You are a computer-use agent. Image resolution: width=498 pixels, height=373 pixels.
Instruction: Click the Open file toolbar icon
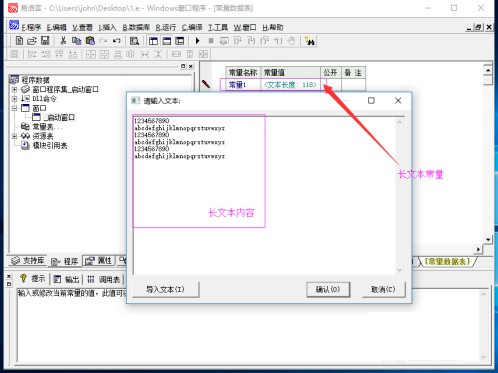pyautogui.click(x=32, y=41)
